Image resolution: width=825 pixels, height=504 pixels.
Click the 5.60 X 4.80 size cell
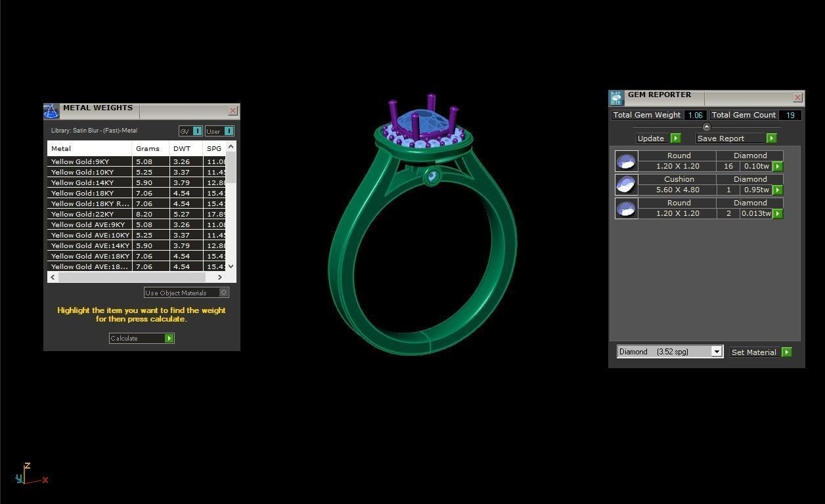pyautogui.click(x=677, y=190)
